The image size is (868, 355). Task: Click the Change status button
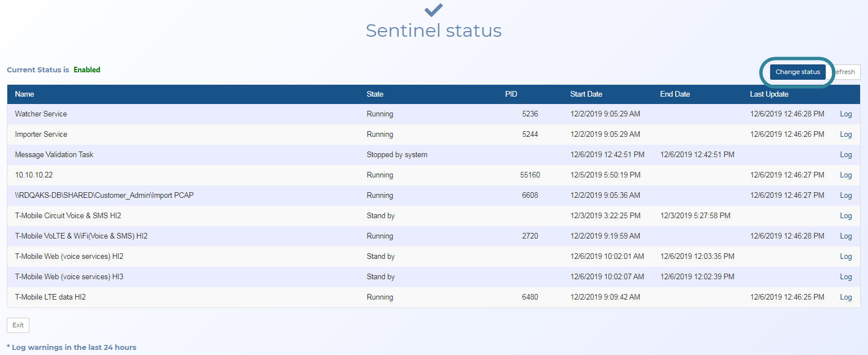(797, 72)
